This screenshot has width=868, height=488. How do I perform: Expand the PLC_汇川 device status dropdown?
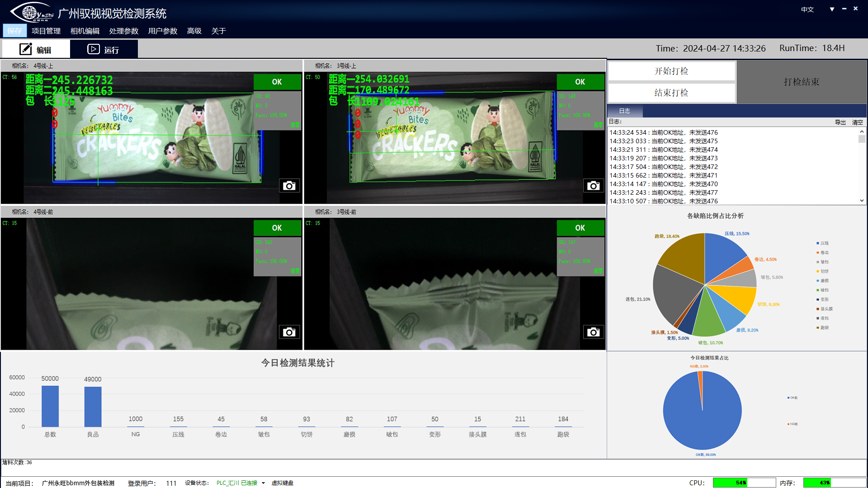263,483
